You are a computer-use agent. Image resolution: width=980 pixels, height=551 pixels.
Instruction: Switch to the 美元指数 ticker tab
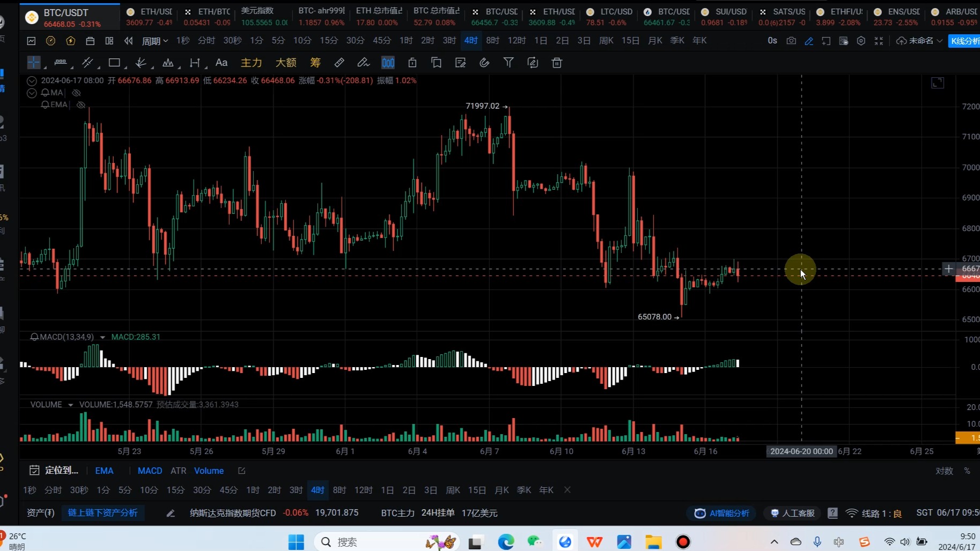[264, 17]
